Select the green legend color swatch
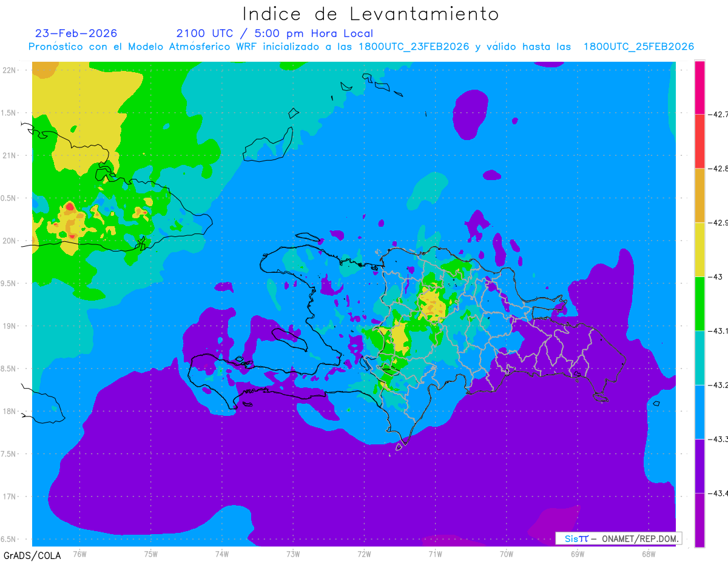The width and height of the screenshot is (728, 562). [x=699, y=303]
